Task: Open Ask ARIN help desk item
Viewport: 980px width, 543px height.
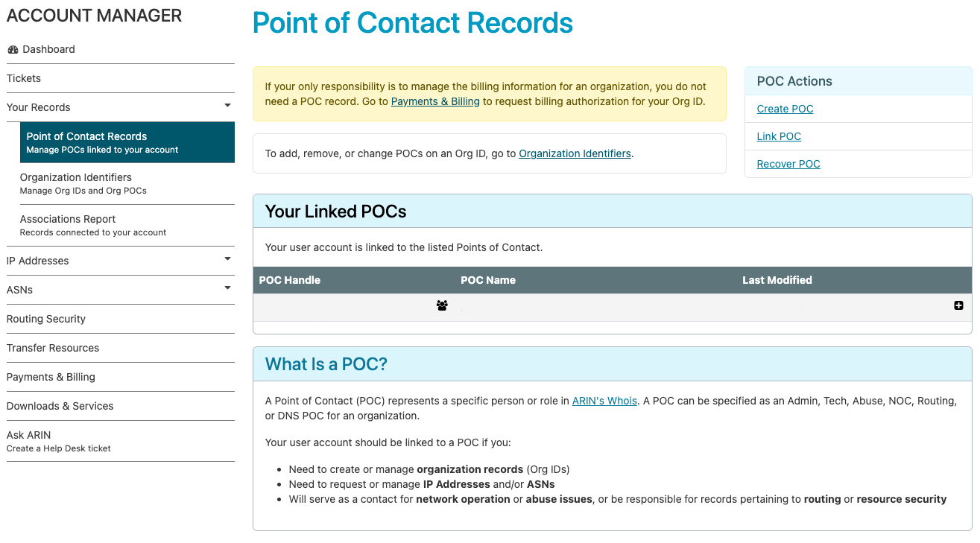Action: [x=29, y=435]
